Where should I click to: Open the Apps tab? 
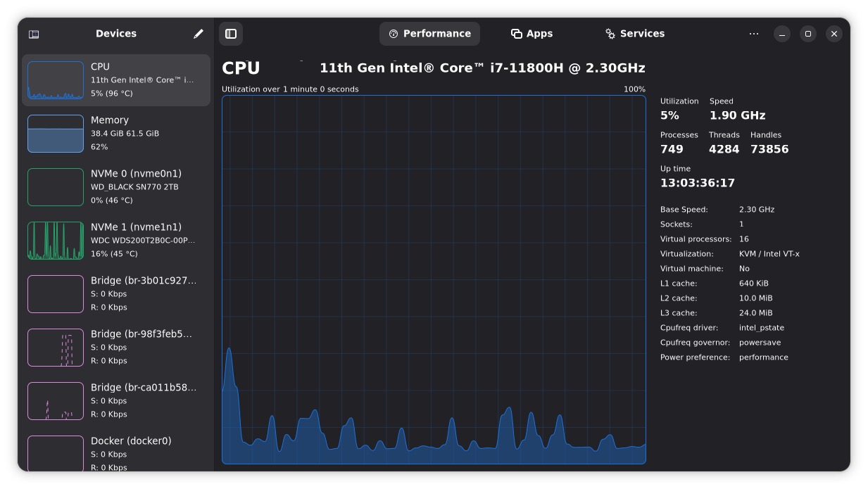[532, 34]
